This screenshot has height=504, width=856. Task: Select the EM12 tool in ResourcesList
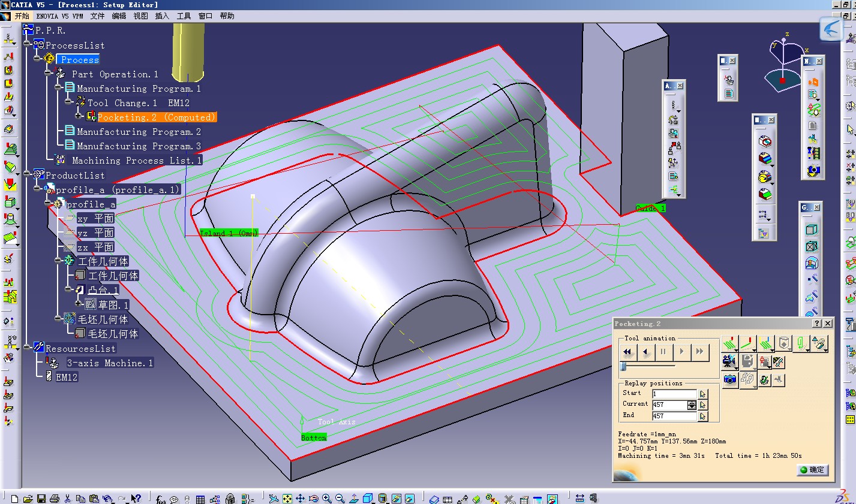(67, 378)
